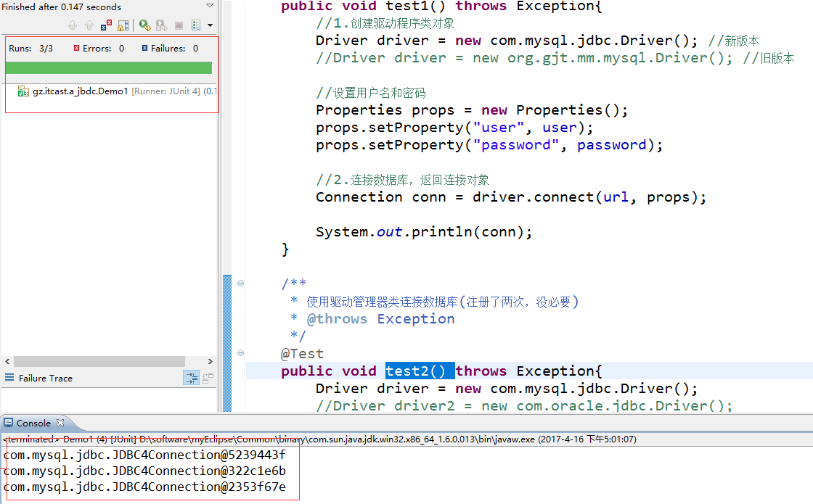Click JUnit horizontal scrollbar thumb
This screenshot has height=504, width=813.
(99, 361)
